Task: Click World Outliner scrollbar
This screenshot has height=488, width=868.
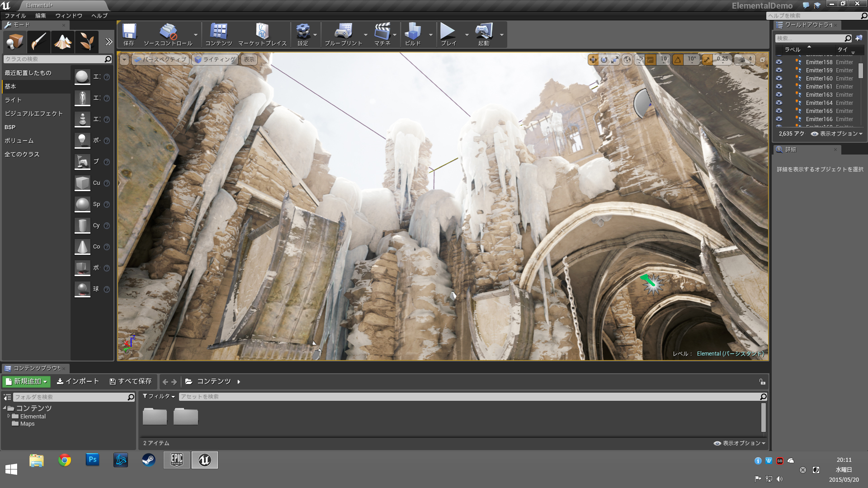Action: (x=861, y=70)
